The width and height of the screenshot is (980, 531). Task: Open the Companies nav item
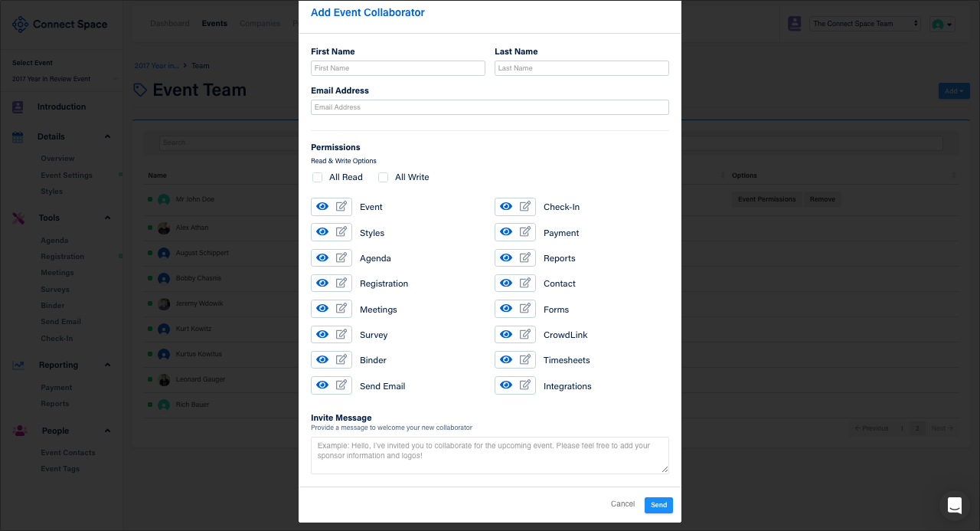pos(260,23)
